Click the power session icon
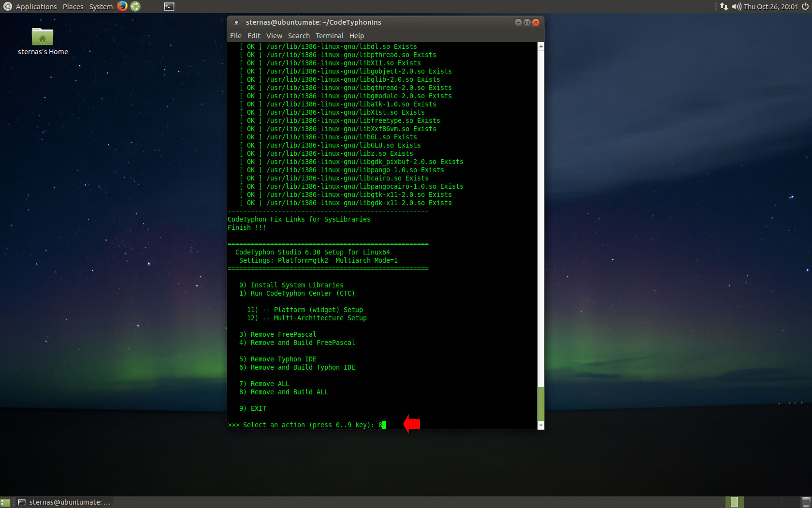This screenshot has width=812, height=508. [x=805, y=6]
